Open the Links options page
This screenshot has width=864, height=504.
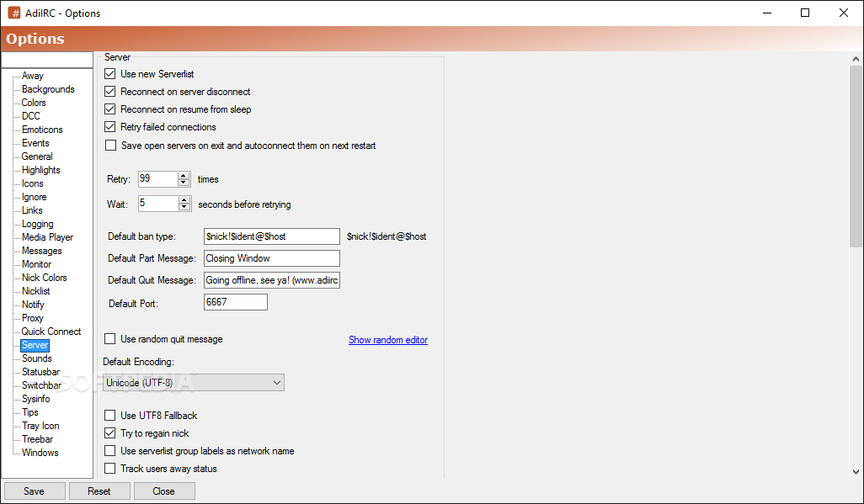32,210
